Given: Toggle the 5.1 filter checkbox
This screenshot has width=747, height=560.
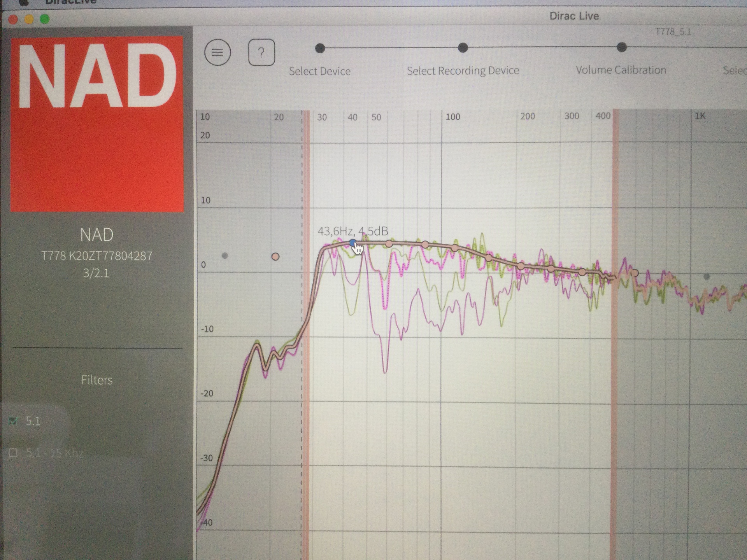Looking at the screenshot, I should pyautogui.click(x=14, y=421).
